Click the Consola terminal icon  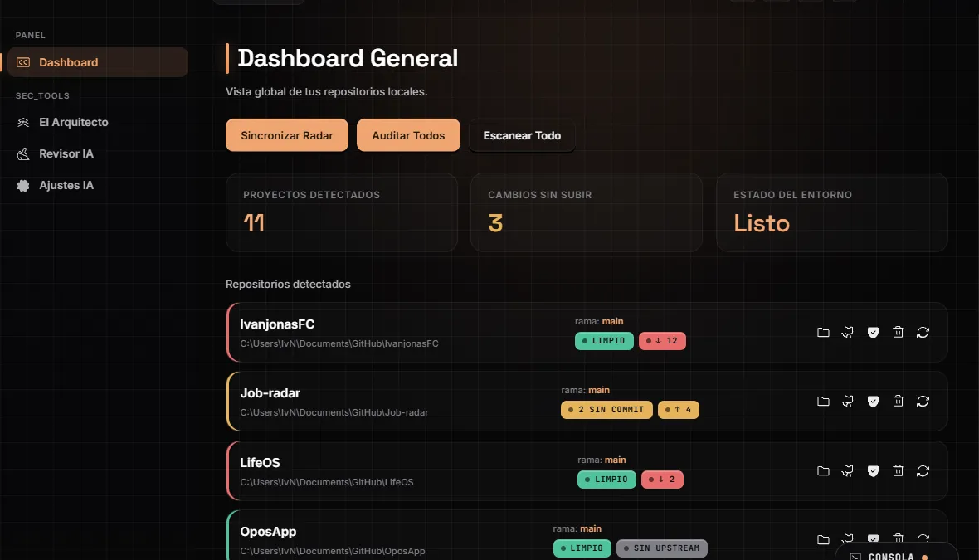(855, 556)
